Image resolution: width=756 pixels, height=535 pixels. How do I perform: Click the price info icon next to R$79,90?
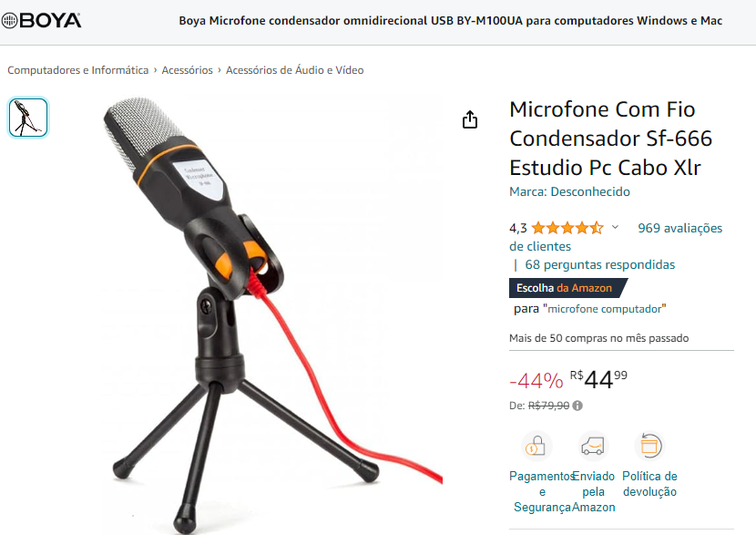click(577, 406)
